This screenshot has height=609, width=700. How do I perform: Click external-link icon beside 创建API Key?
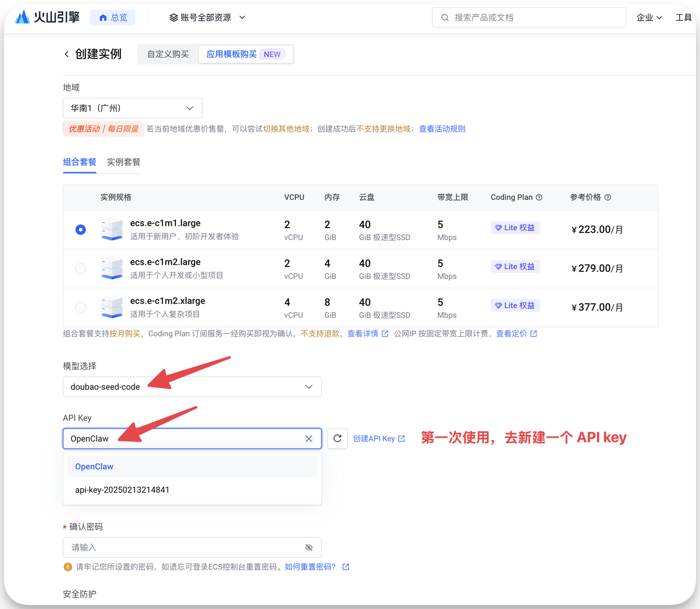402,439
